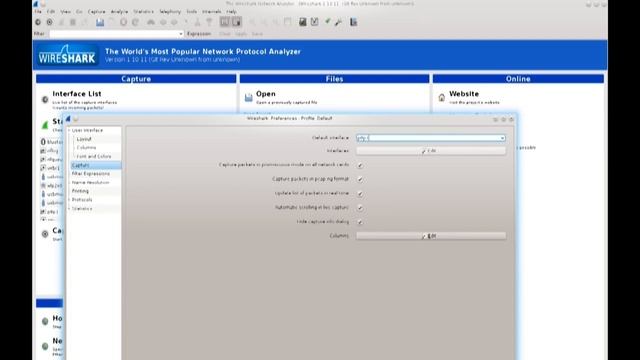Click the Wireshark logo in the banner
The image size is (640, 360).
(67, 55)
